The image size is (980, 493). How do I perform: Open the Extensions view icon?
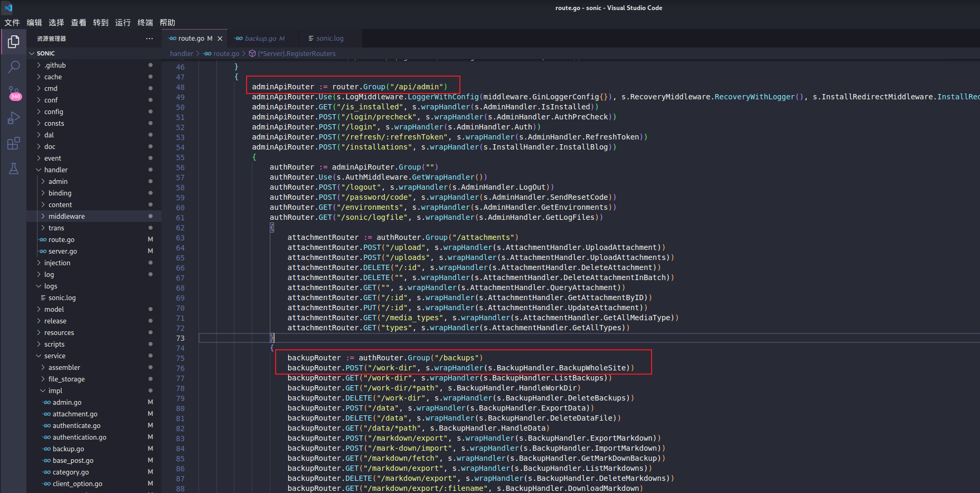14,143
